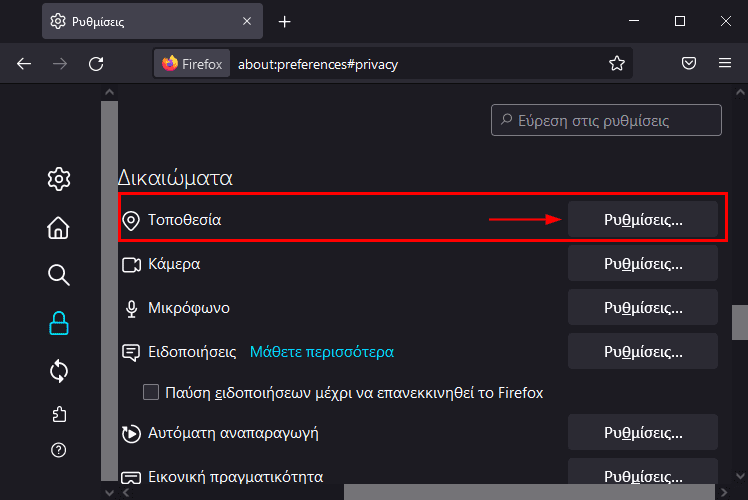
Task: Bookmark this page with star icon
Action: 617,63
